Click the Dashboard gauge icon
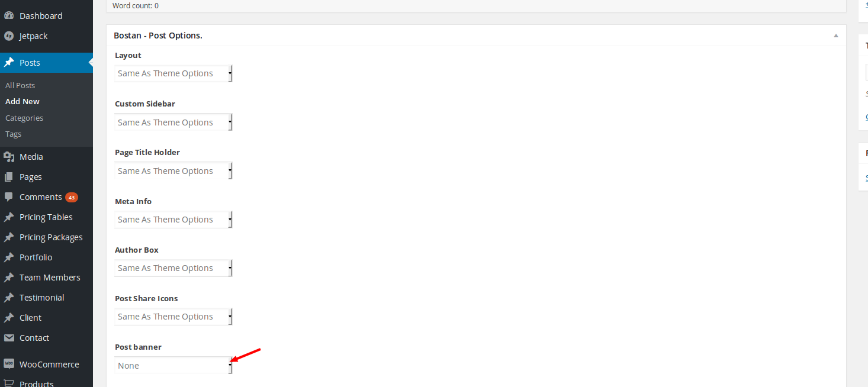868x387 pixels. click(x=9, y=16)
